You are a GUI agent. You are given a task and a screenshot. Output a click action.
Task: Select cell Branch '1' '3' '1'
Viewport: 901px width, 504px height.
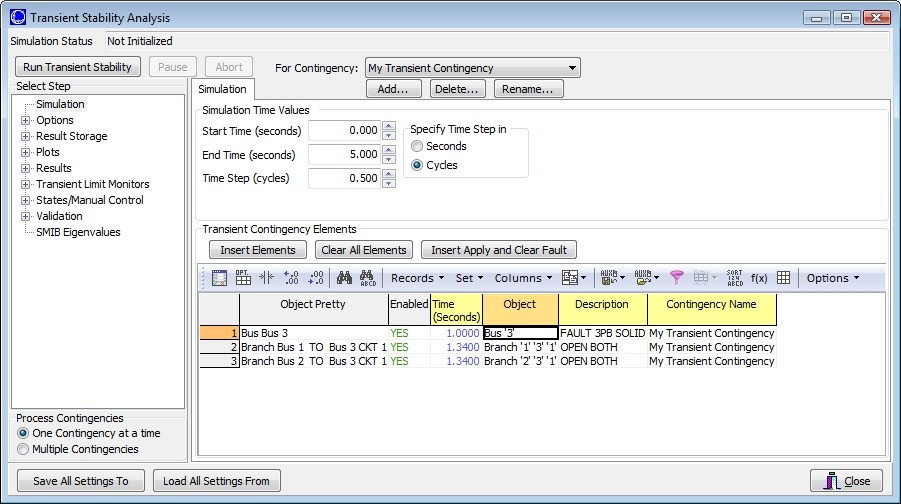[x=520, y=347]
